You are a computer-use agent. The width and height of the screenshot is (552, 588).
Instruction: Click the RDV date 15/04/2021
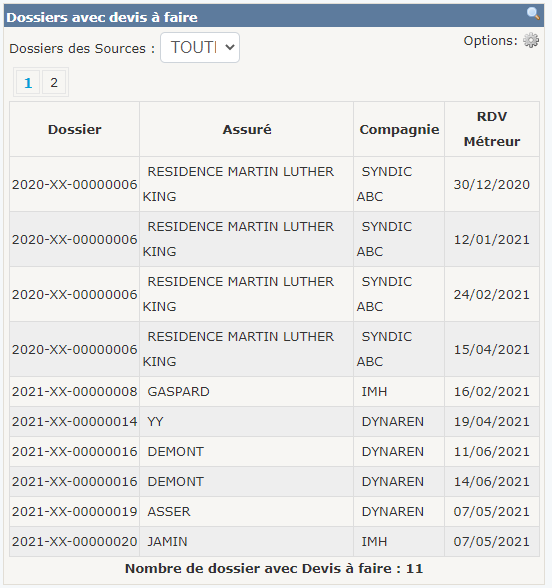click(492, 350)
